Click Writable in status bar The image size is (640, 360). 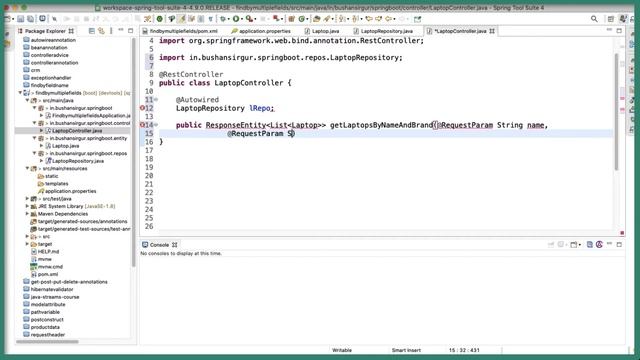[342, 350]
